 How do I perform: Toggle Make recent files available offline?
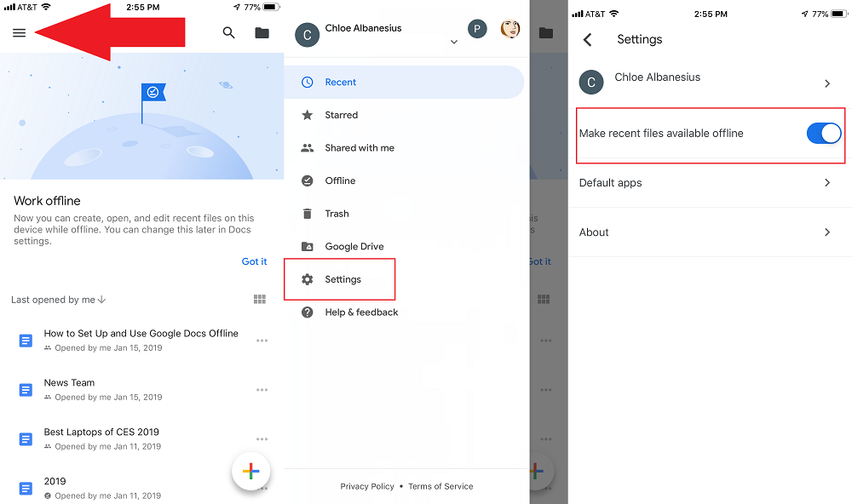click(823, 133)
